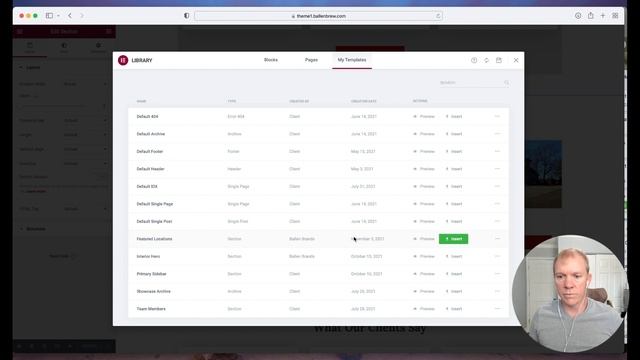Open more options for Showcase Archive
The image size is (640, 360).
497,291
